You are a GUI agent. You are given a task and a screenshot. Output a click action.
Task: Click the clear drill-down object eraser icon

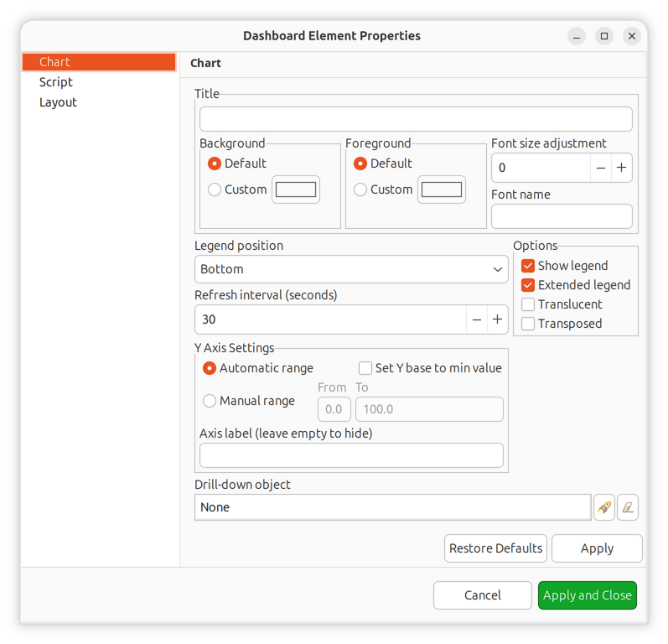point(628,507)
